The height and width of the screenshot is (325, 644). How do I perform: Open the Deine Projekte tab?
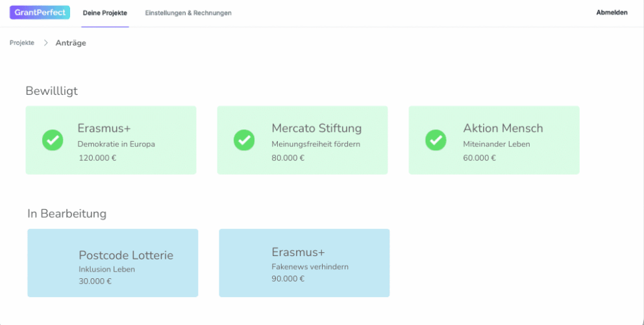(105, 13)
